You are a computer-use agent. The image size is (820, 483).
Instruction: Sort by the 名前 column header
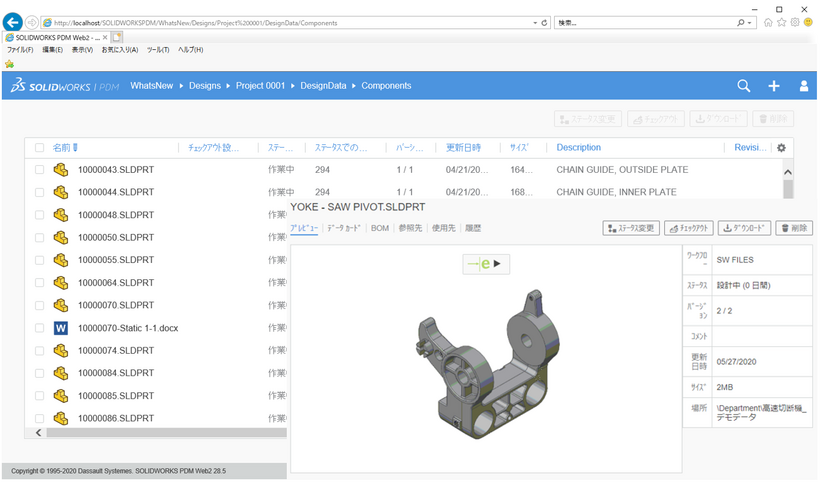pos(62,148)
